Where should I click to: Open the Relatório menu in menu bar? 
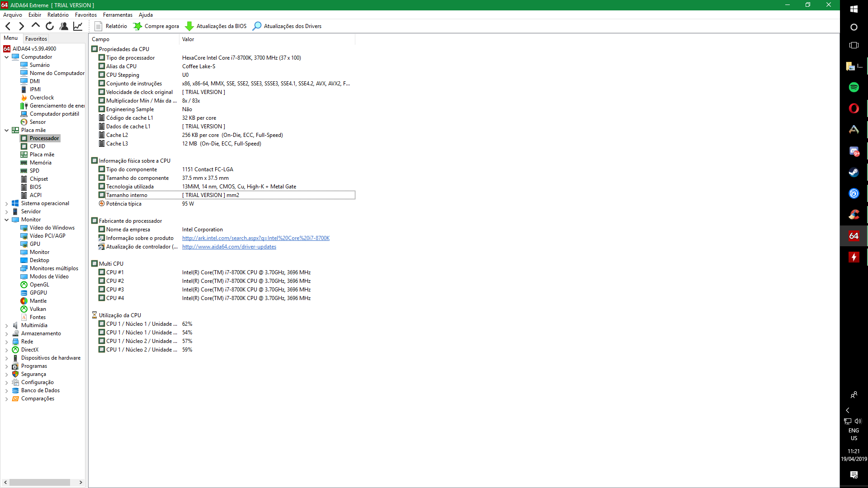tap(58, 15)
